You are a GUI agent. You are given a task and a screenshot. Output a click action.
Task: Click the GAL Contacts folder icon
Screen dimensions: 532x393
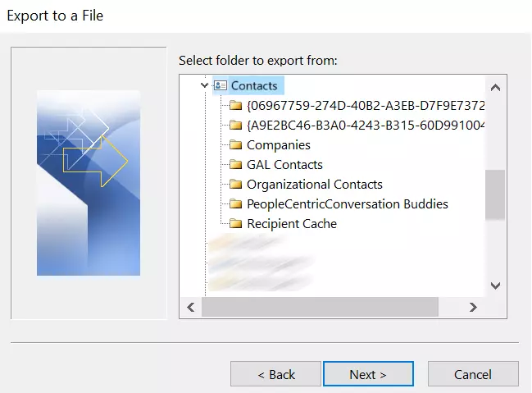235,164
